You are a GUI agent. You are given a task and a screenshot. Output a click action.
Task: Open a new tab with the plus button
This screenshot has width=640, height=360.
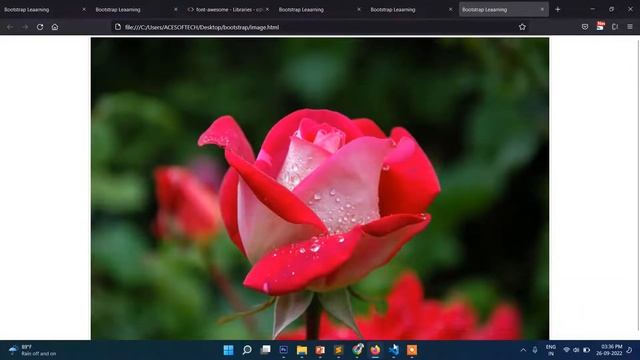click(558, 9)
